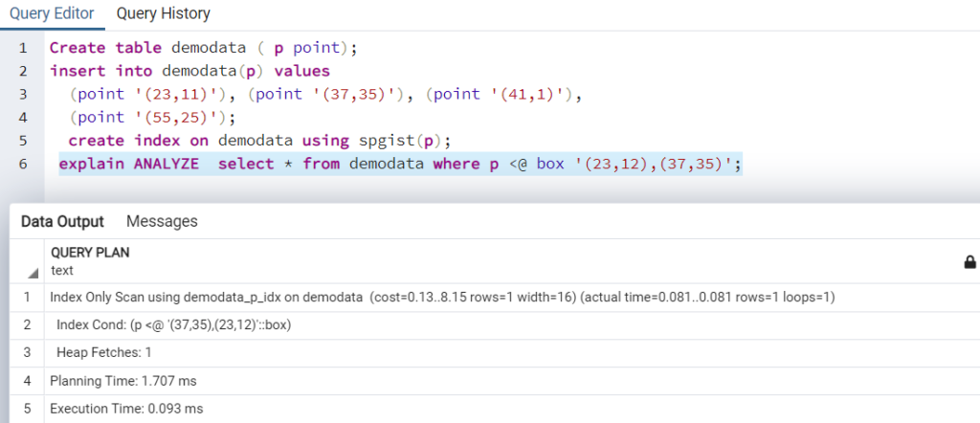Select result row number 3
Screen dimensions: 980x423
tap(27, 352)
